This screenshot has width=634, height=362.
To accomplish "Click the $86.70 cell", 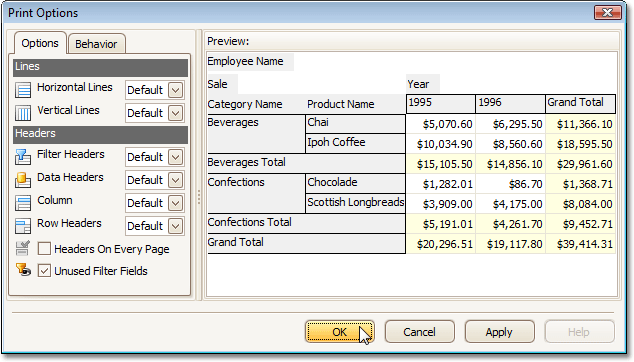I will click(511, 184).
